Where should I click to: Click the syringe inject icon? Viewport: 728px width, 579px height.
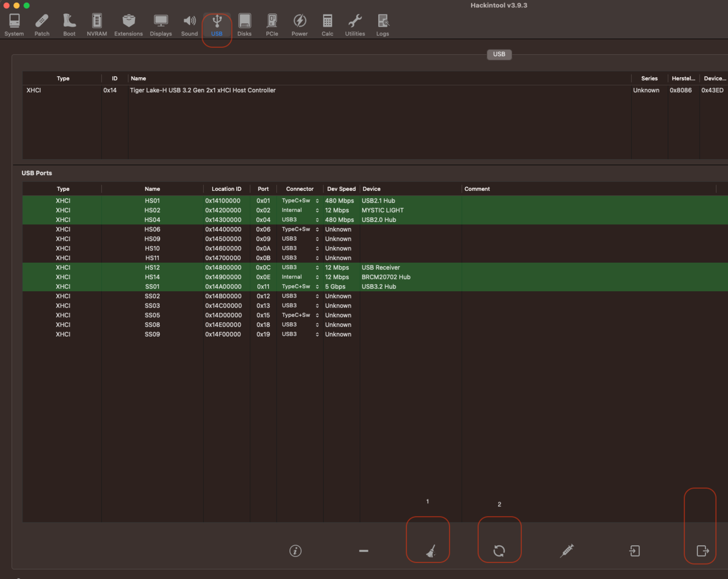click(567, 551)
